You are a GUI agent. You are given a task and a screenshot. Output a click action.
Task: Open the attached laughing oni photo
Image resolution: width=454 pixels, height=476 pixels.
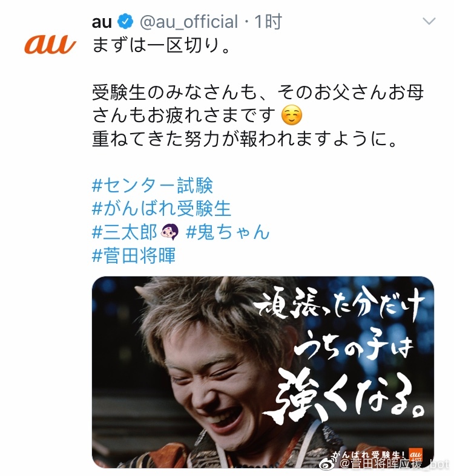pos(263,372)
